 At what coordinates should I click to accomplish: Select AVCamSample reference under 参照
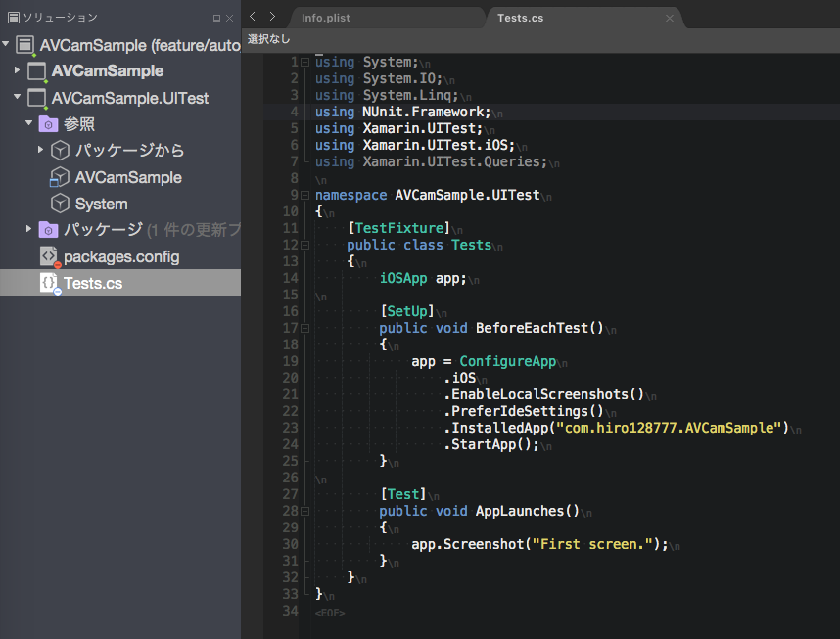coord(120,177)
